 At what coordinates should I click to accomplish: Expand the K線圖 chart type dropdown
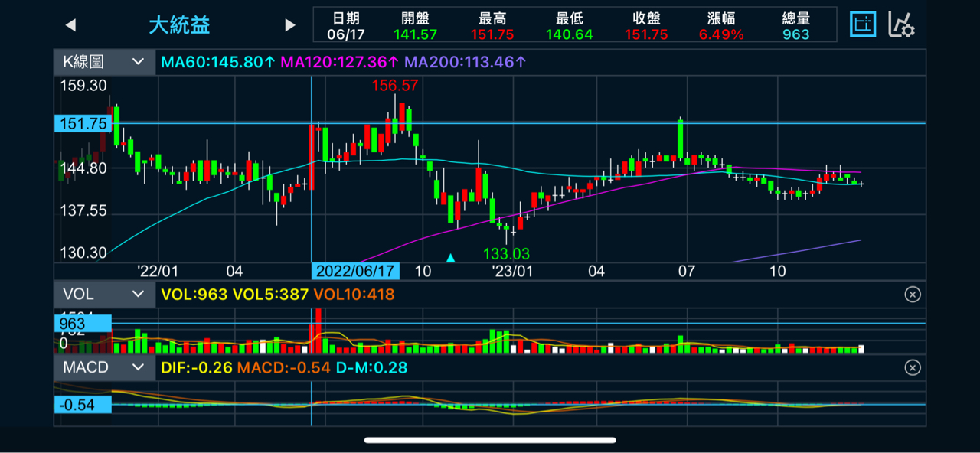click(x=104, y=62)
